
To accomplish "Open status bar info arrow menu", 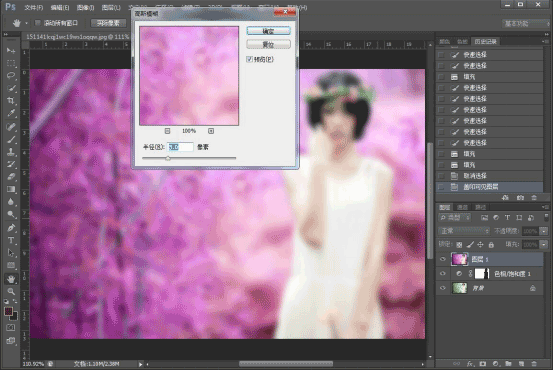I will 140,364.
